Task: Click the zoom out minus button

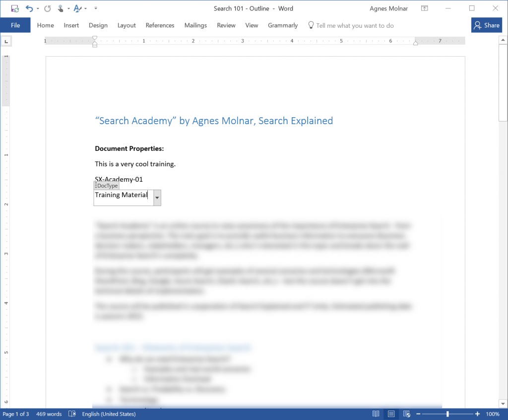Action: tap(418, 414)
